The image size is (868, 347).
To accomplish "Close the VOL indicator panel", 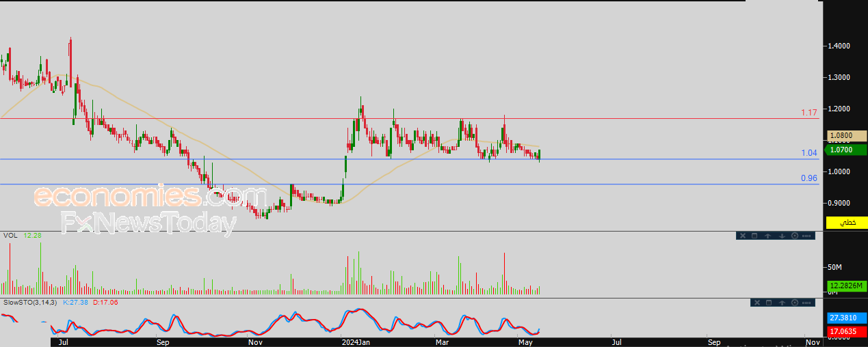I will coord(743,236).
